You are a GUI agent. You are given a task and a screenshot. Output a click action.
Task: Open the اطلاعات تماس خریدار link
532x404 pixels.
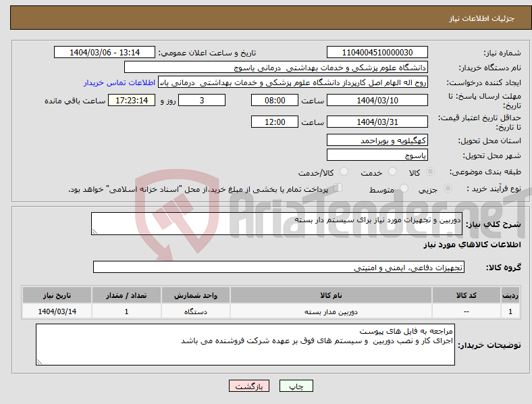(119, 82)
